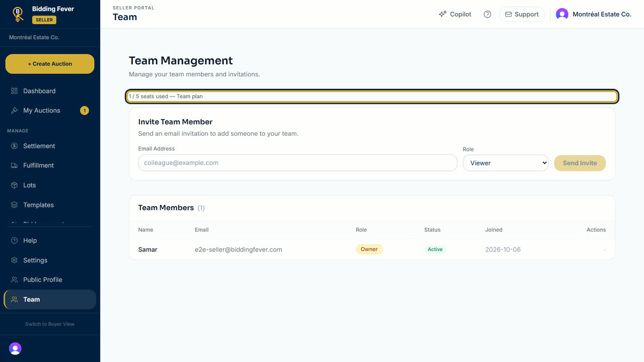The width and height of the screenshot is (644, 362).
Task: Select the Team menu item
Action: coord(50,300)
